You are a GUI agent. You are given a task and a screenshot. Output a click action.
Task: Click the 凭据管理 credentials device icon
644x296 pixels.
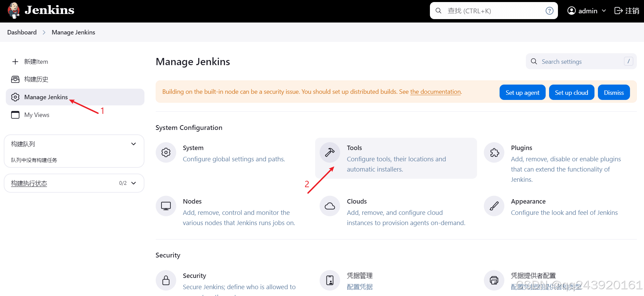click(x=330, y=280)
